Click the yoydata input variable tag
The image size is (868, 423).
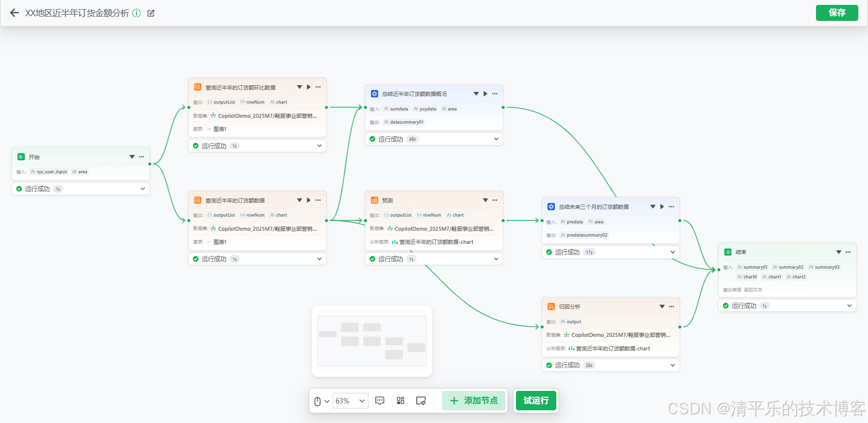coord(425,109)
